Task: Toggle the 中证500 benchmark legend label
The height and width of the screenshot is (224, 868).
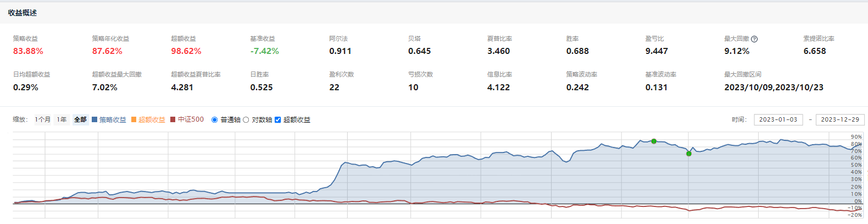Action: coord(191,119)
